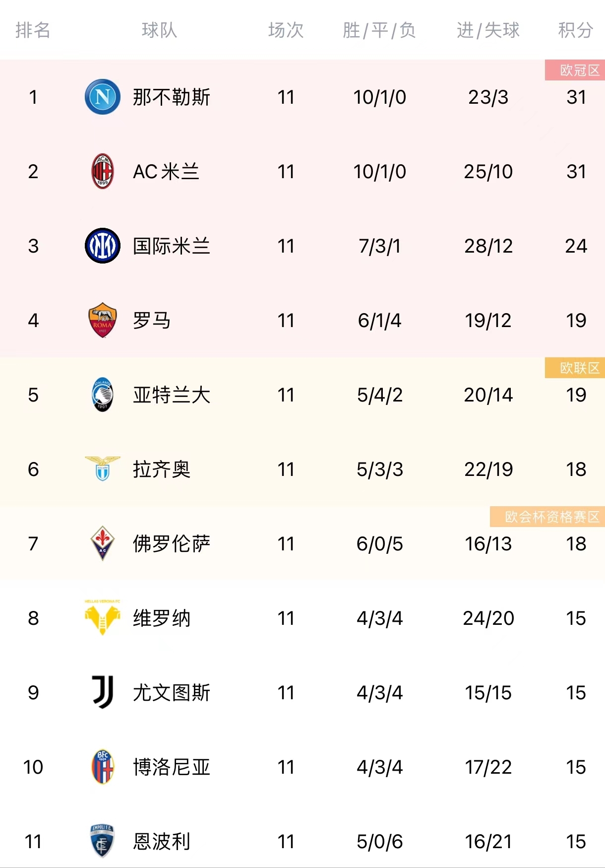Open the AC Milan crest icon
The height and width of the screenshot is (868, 605).
pos(103,171)
